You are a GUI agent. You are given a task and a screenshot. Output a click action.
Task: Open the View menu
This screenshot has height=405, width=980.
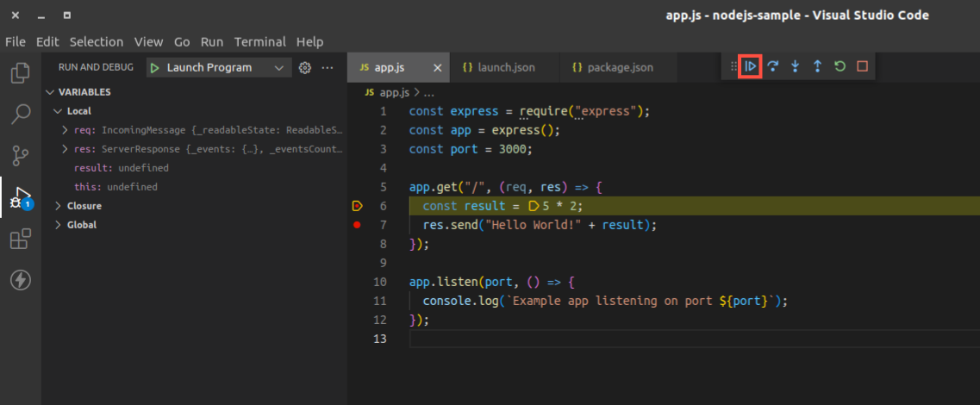coord(149,42)
